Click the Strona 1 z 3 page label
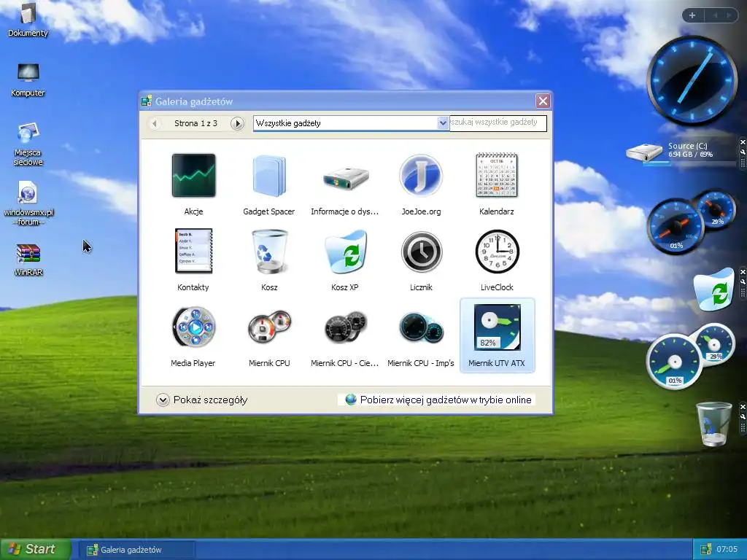This screenshot has height=560, width=747. coord(196,123)
